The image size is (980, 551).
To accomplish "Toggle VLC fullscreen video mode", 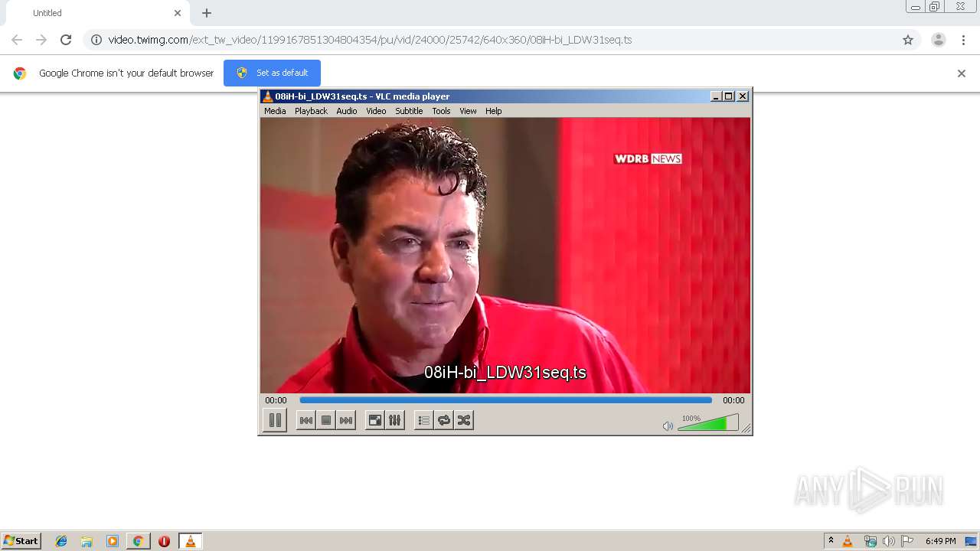I will tap(374, 420).
